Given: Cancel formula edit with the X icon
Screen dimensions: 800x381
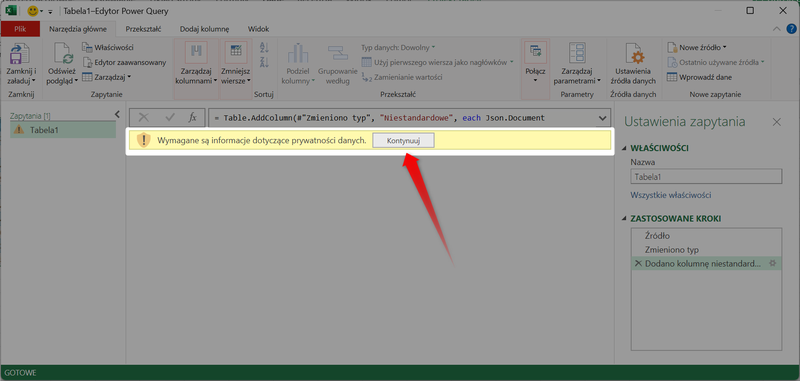Looking at the screenshot, I should [x=143, y=117].
